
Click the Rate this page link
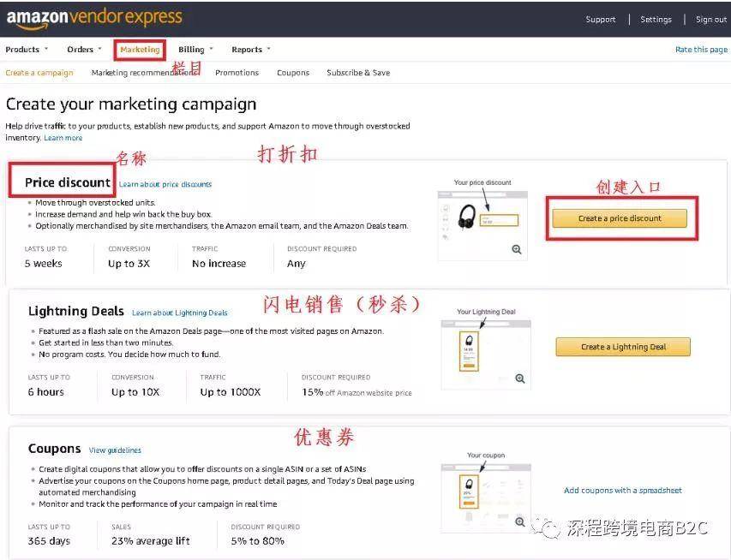pos(701,50)
